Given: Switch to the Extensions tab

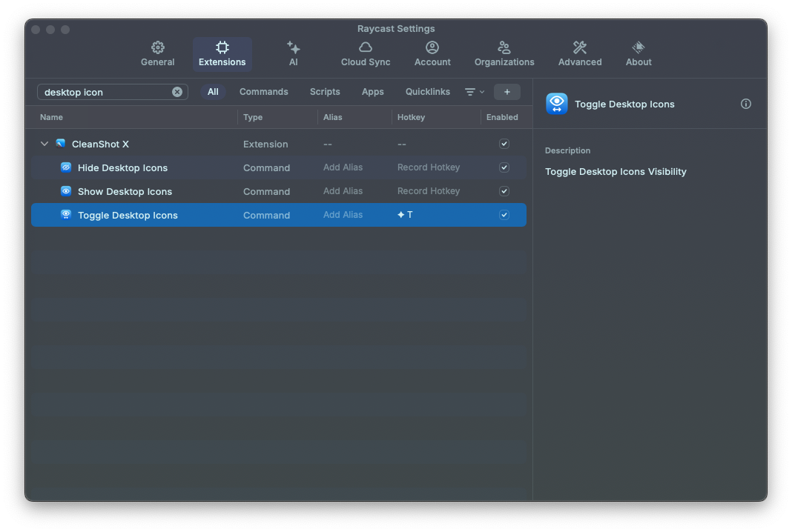Looking at the screenshot, I should [222, 54].
